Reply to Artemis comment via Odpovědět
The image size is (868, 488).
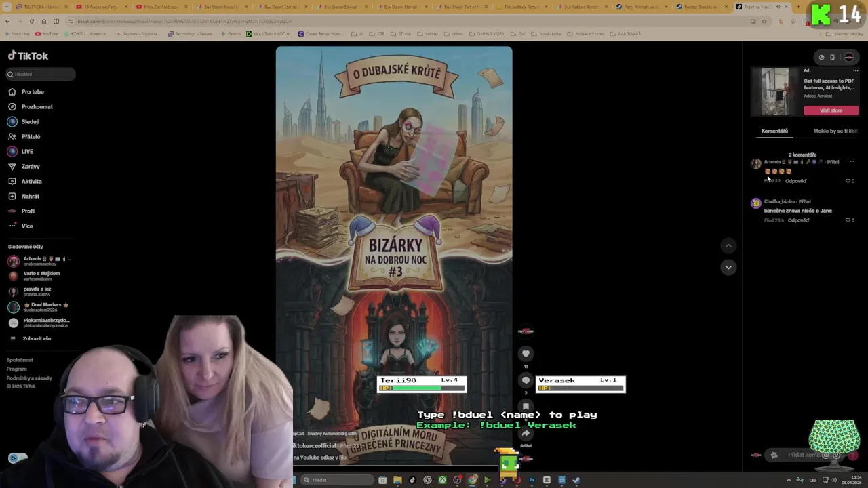pyautogui.click(x=795, y=181)
